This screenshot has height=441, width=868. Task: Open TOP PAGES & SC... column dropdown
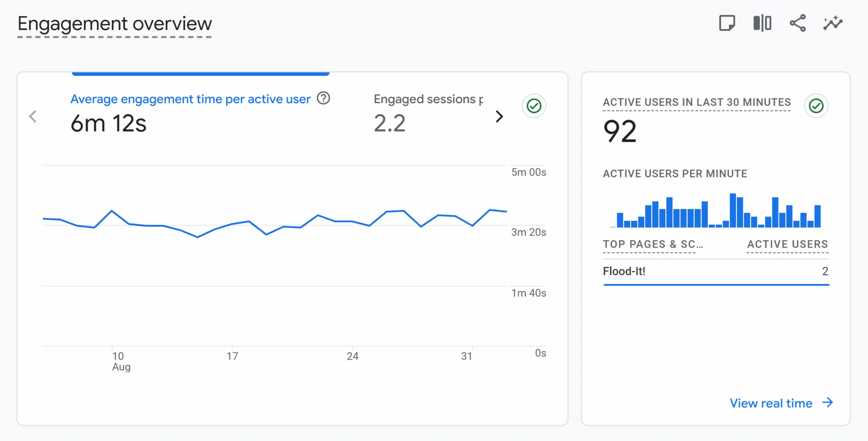[653, 244]
